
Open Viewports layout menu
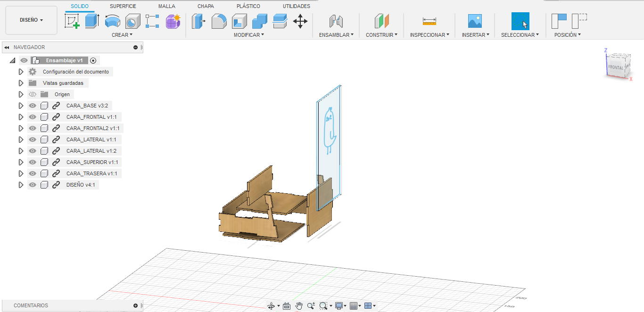[370, 306]
